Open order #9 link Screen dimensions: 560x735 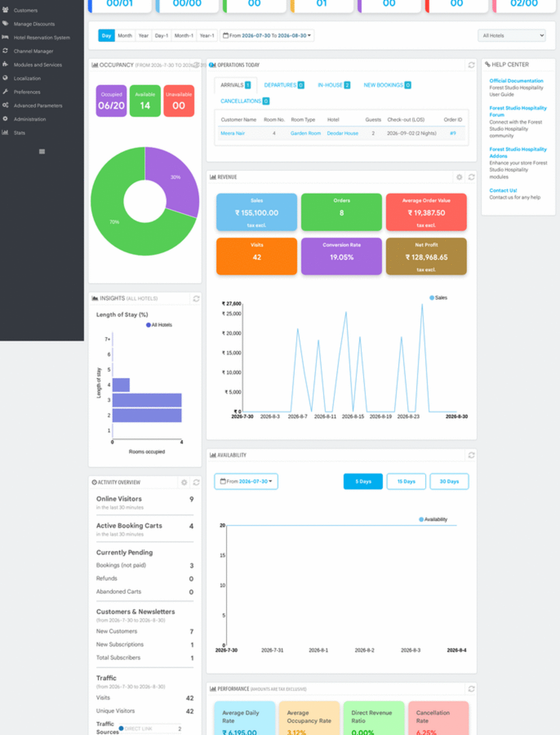point(453,133)
